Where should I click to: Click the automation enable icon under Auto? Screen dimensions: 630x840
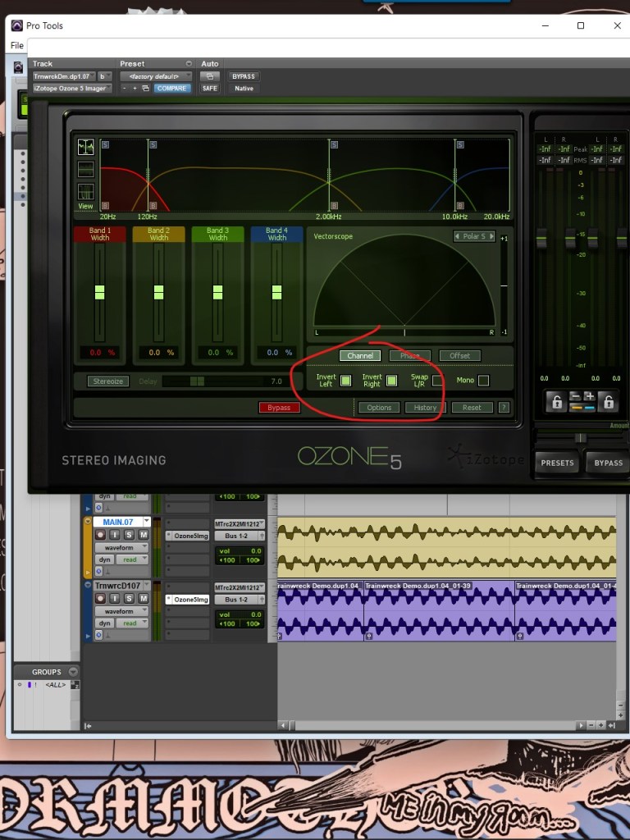(210, 76)
